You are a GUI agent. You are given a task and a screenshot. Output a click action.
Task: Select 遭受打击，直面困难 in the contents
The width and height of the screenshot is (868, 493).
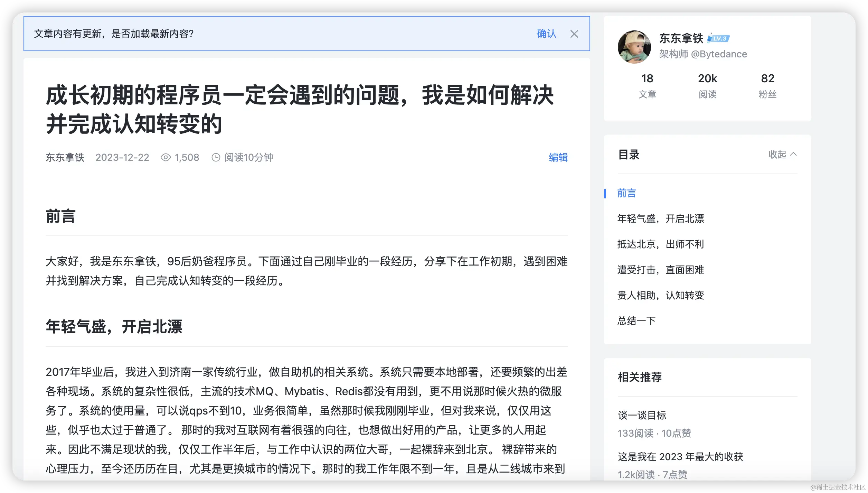click(660, 270)
